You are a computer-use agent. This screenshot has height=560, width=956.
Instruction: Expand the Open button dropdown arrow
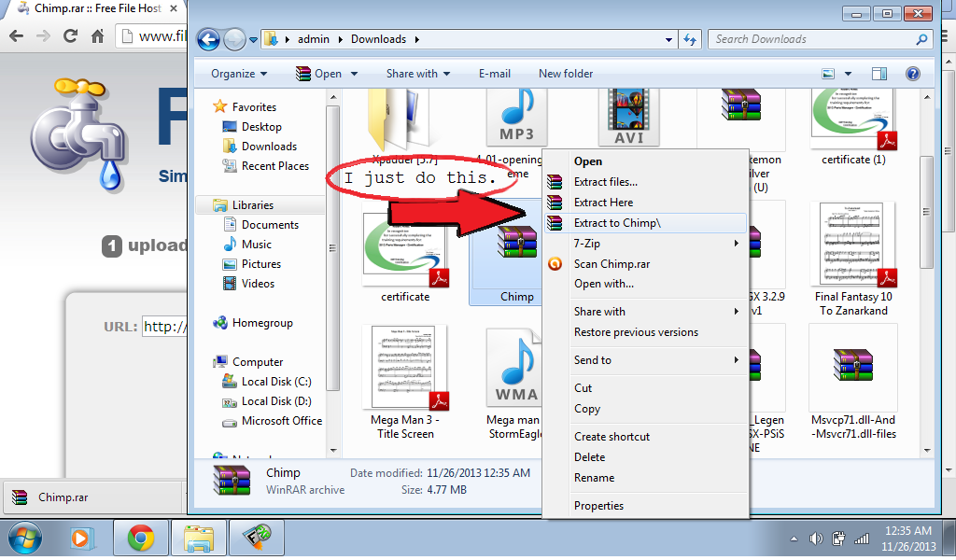[354, 74]
